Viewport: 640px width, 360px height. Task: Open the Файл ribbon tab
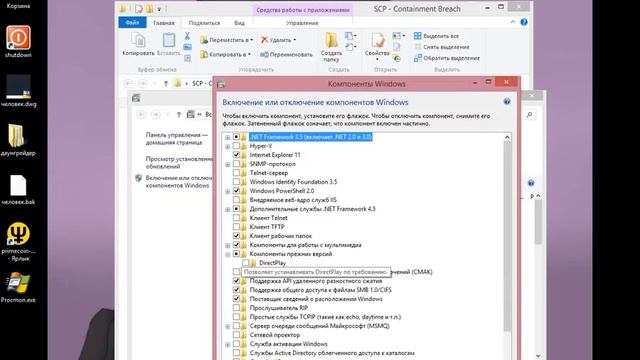(132, 22)
